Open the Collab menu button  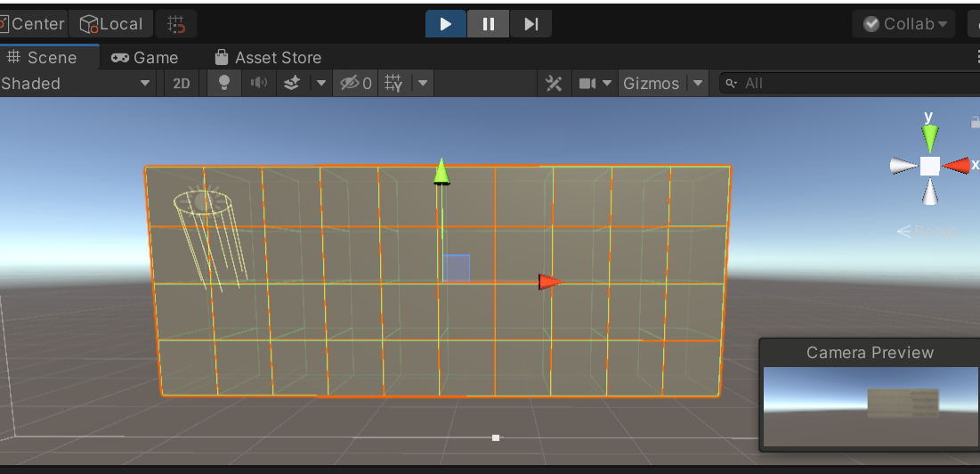click(x=904, y=24)
